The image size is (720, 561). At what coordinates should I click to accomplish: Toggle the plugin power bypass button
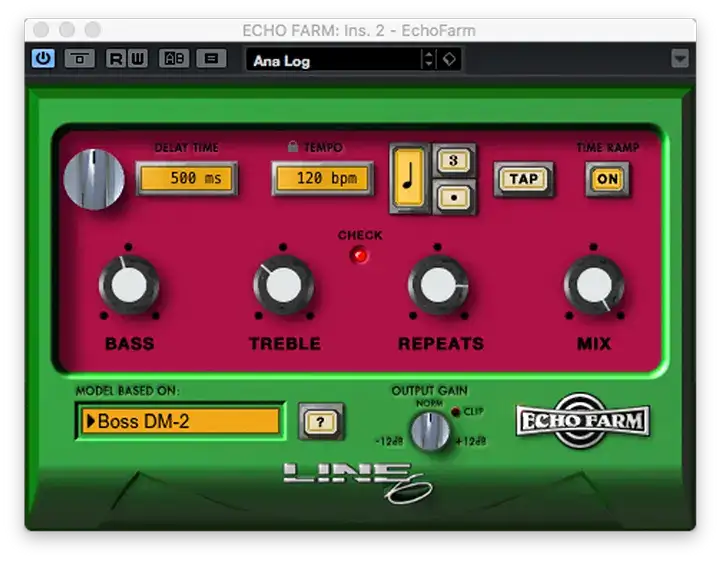pos(43,59)
